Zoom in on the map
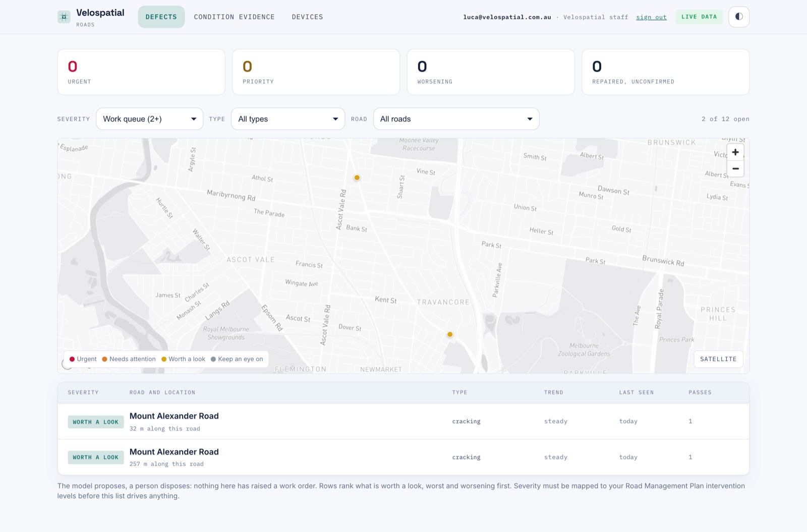 click(x=735, y=152)
